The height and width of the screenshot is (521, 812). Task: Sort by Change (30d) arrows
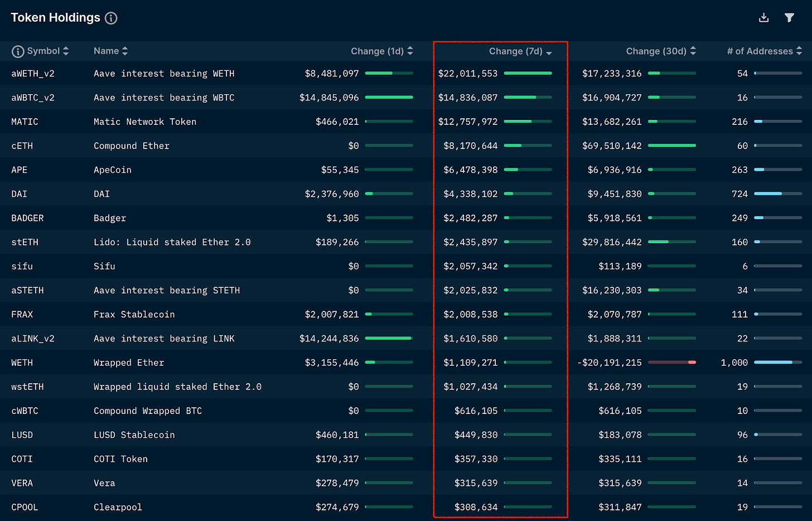tap(693, 51)
